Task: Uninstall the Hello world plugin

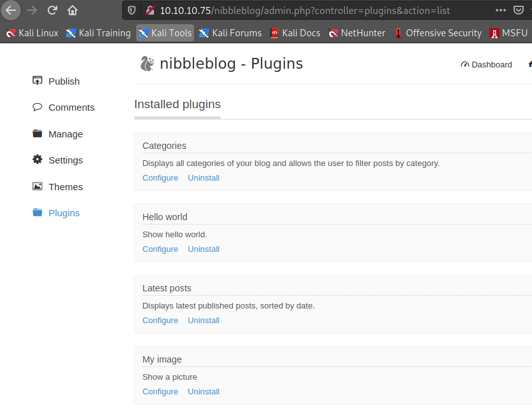Action: [x=204, y=249]
